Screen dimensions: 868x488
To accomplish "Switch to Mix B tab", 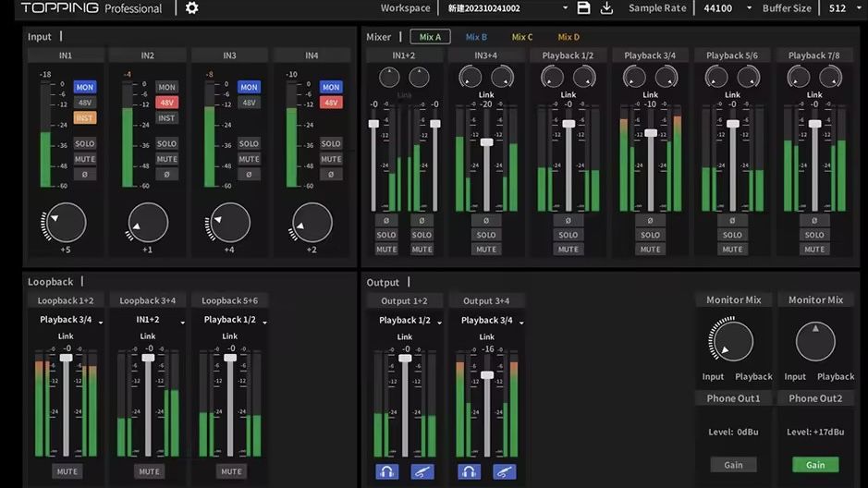I will point(476,37).
